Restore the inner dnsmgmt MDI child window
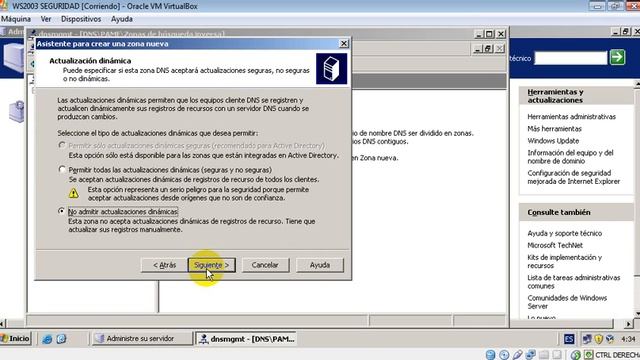Screen dimensions: 640x360 click(488, 49)
